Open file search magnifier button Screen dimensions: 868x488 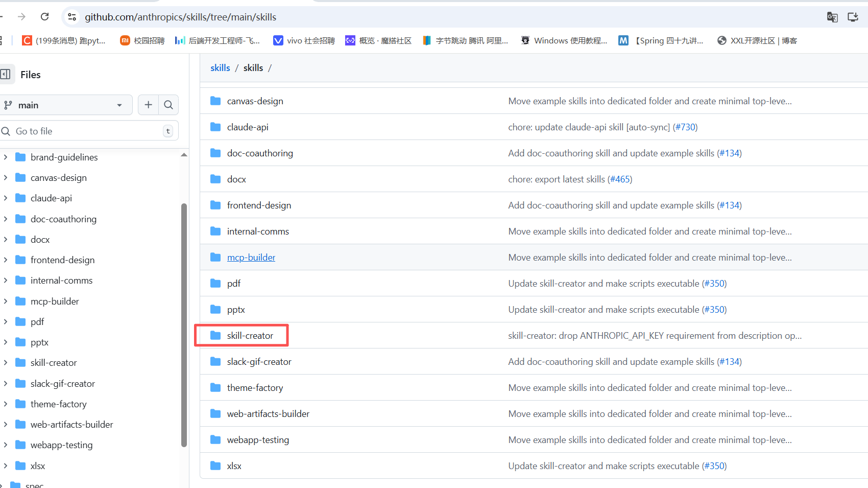(168, 105)
